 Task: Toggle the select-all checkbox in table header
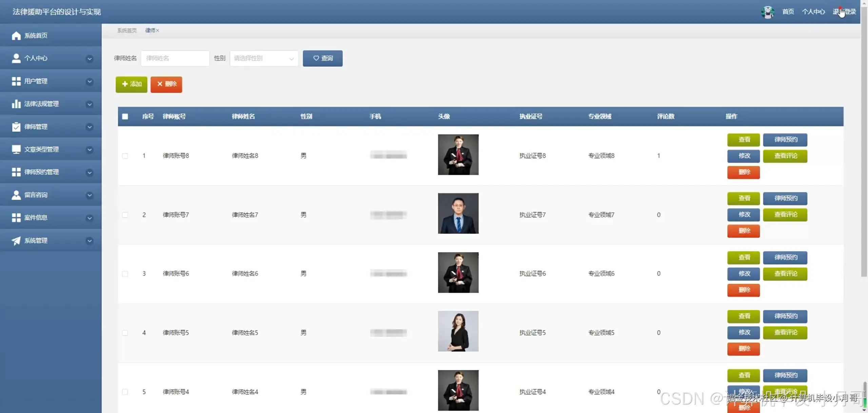[x=125, y=117]
